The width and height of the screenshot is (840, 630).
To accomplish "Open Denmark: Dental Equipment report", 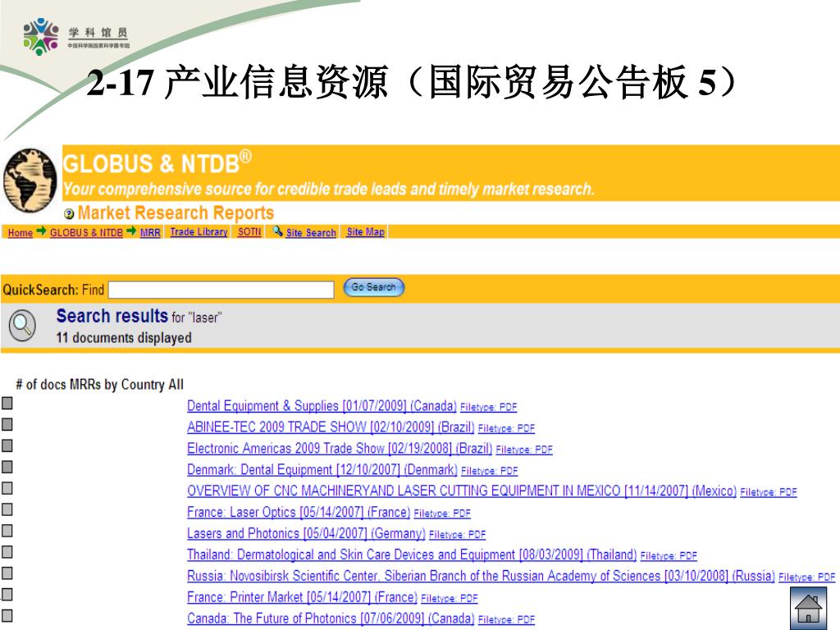I will [322, 470].
